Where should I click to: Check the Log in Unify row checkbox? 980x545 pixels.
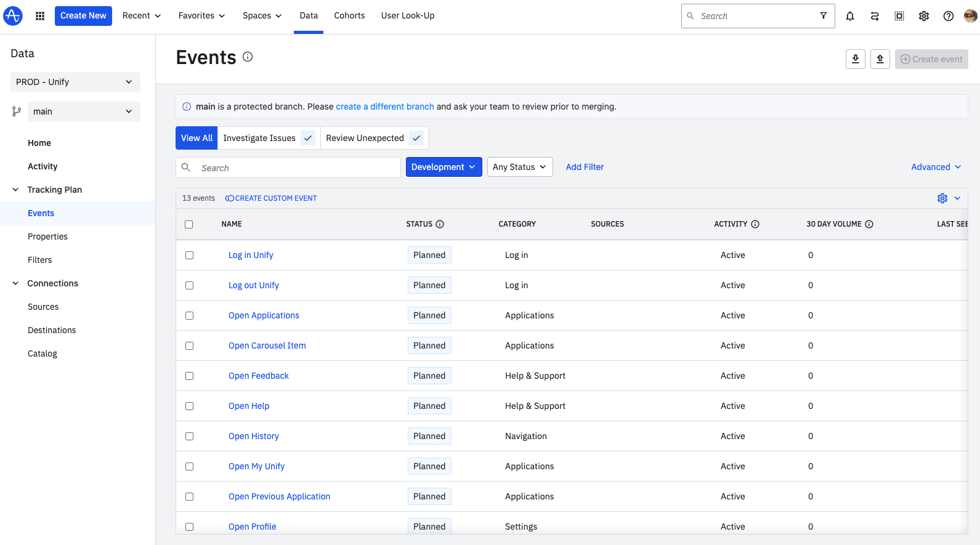click(190, 255)
